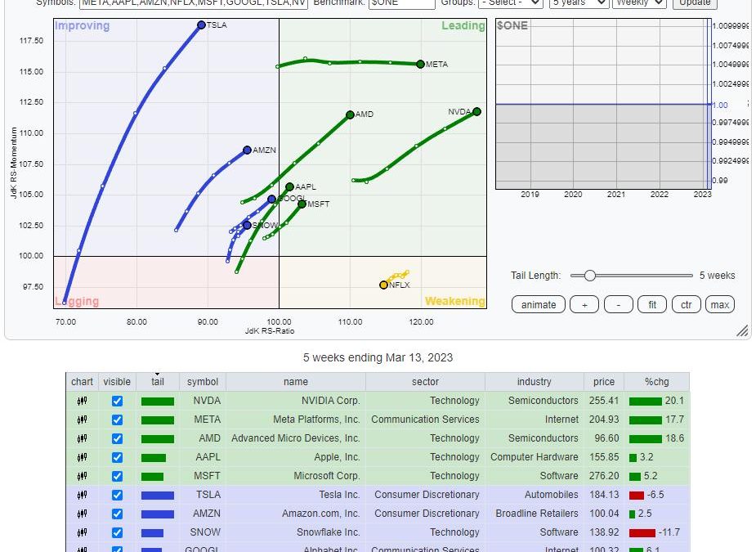Click the META endpoint marker on graph

pos(420,64)
